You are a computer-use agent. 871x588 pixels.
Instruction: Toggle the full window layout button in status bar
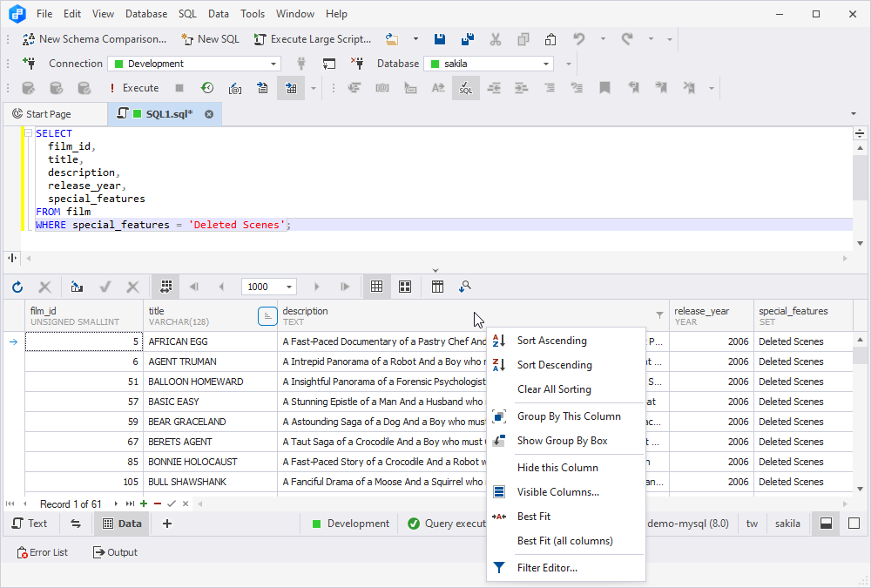point(854,524)
